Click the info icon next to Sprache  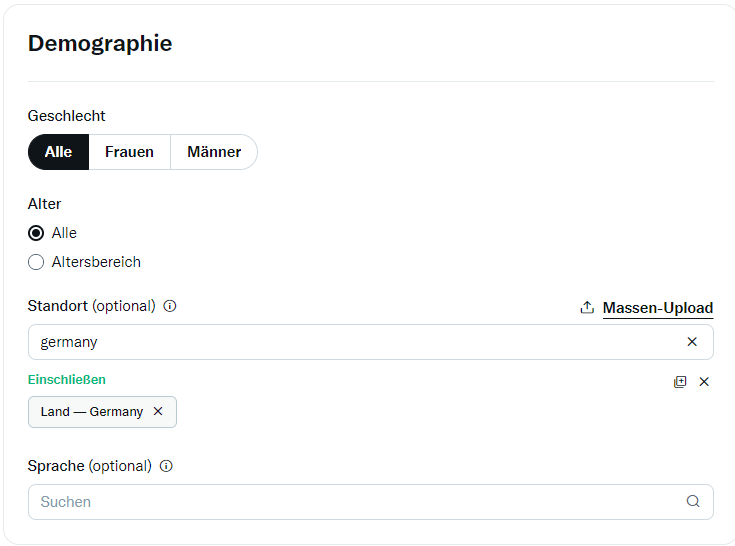point(166,466)
